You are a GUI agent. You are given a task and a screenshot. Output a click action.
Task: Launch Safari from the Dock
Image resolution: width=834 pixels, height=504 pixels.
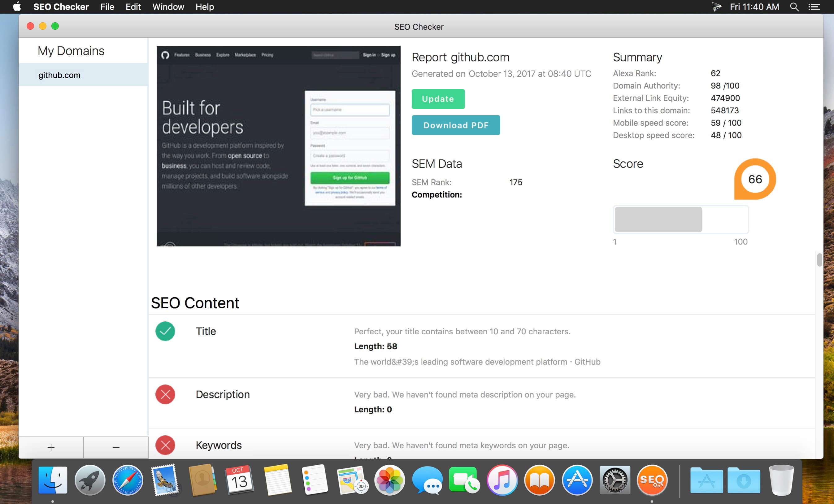coord(128,480)
